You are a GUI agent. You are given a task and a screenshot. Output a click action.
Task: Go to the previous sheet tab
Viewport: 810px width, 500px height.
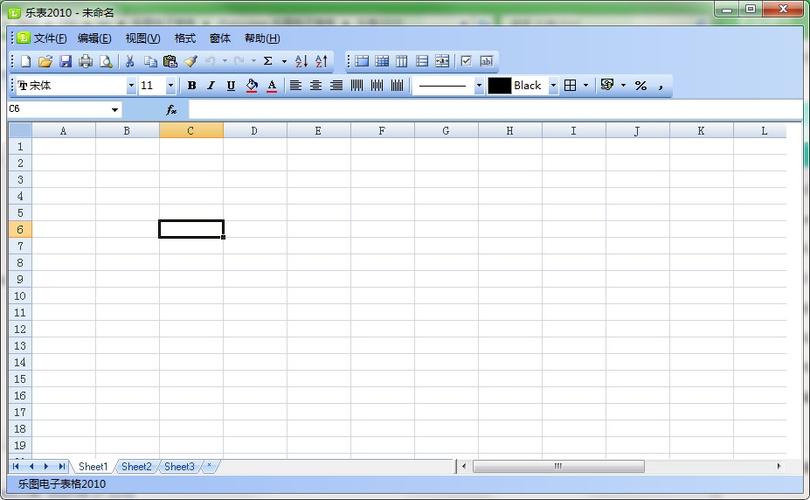coord(31,466)
